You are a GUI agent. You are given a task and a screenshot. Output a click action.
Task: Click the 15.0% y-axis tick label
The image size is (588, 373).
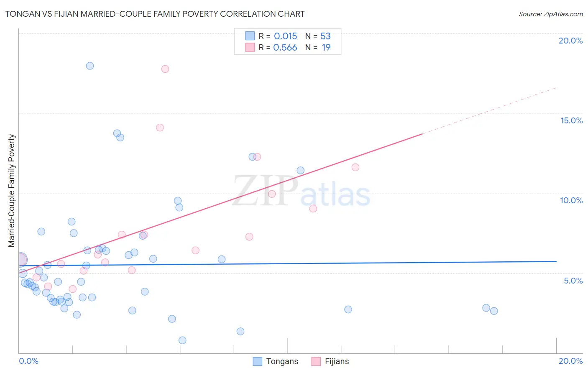pyautogui.click(x=571, y=120)
